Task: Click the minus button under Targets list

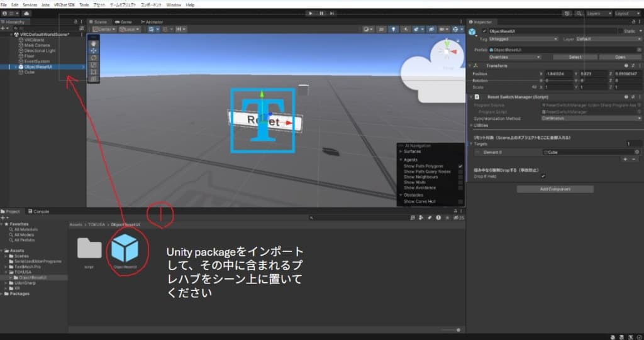Action: click(634, 159)
